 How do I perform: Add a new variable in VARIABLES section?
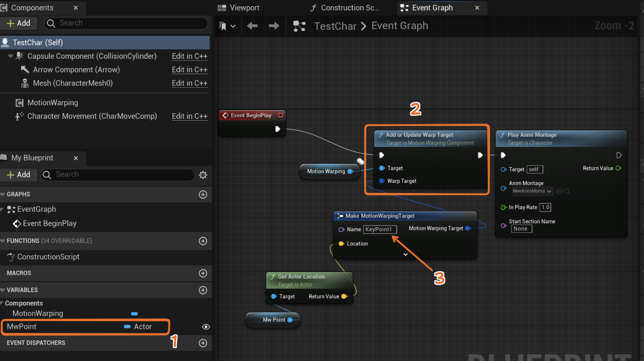pyautogui.click(x=203, y=290)
